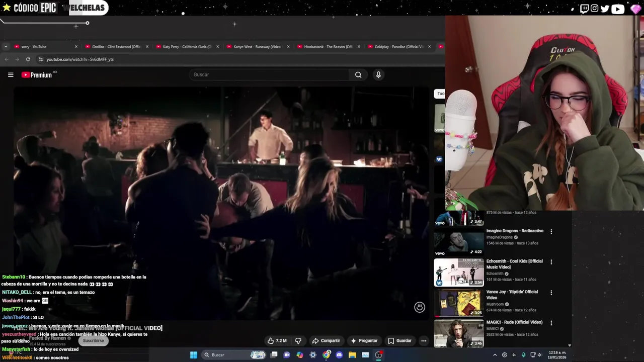Share the video via Compartir
The image size is (644, 362).
pos(326,341)
